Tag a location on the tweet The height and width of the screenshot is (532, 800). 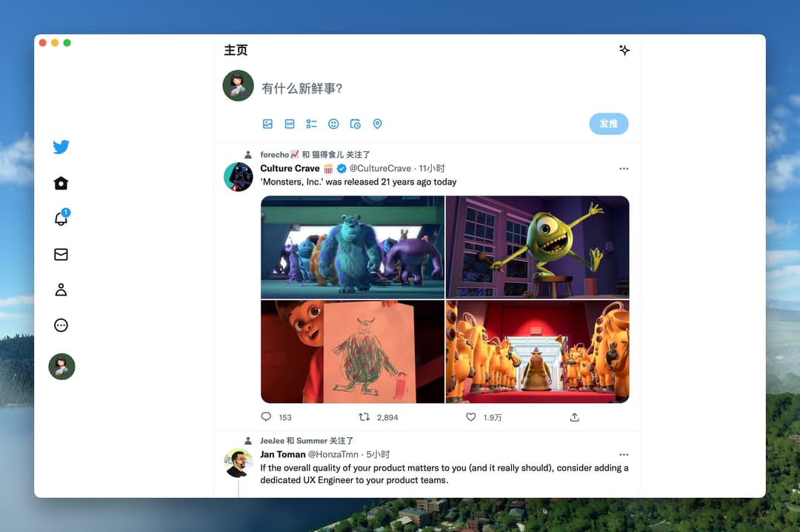[378, 124]
